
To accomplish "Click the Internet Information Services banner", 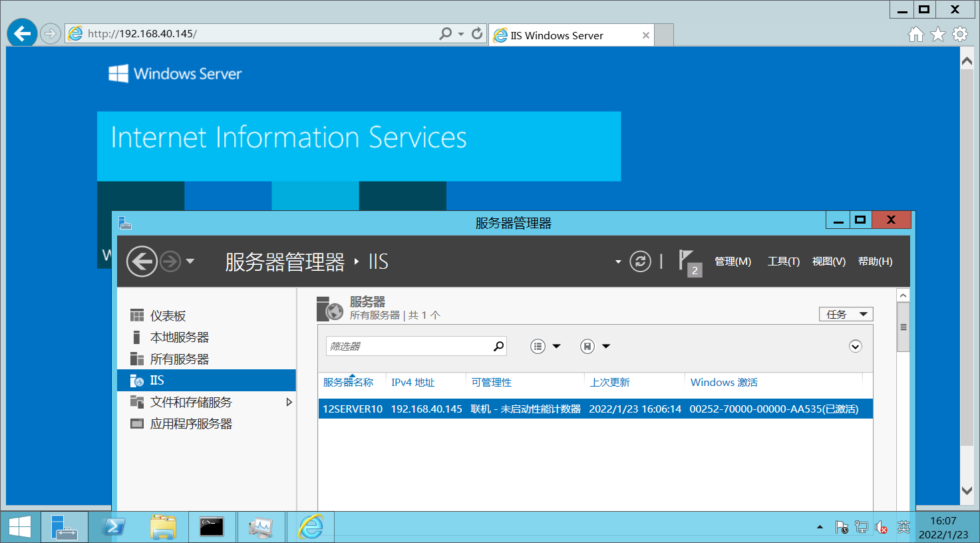I will pyautogui.click(x=359, y=146).
